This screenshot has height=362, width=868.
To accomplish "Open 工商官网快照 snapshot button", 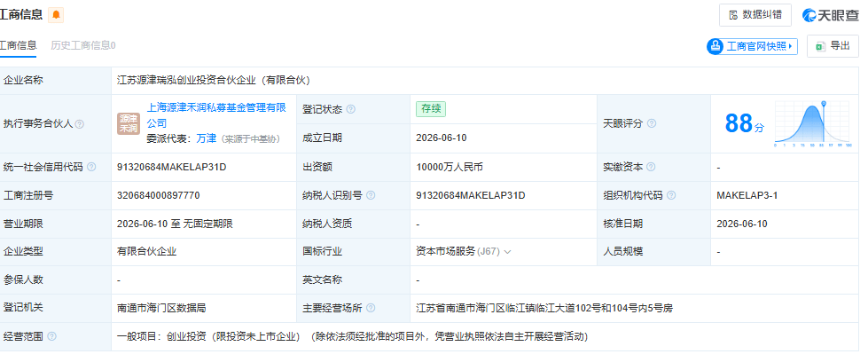I will 752,46.
